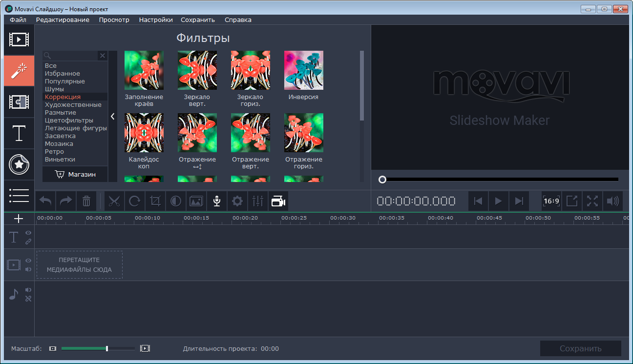This screenshot has width=633, height=364.
Task: Open the Titles text tab
Action: 19,133
